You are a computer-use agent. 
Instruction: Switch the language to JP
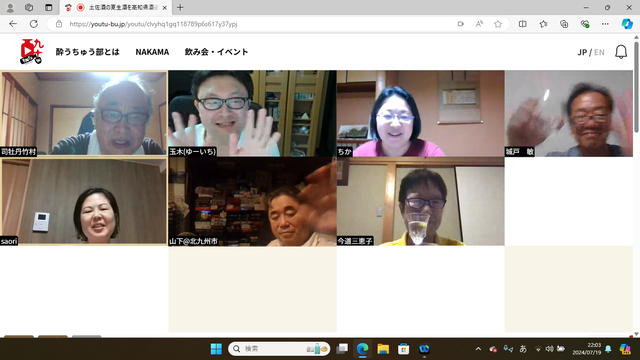point(582,52)
